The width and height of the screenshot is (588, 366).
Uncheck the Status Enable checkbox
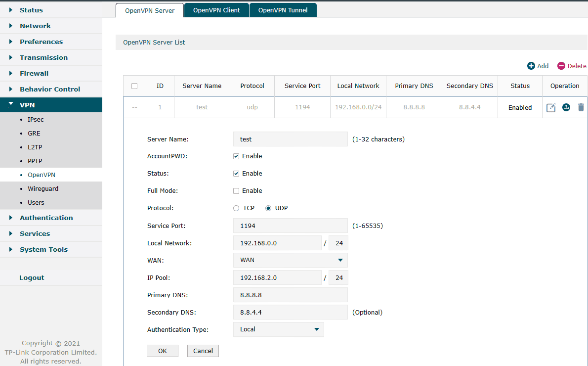click(x=236, y=174)
